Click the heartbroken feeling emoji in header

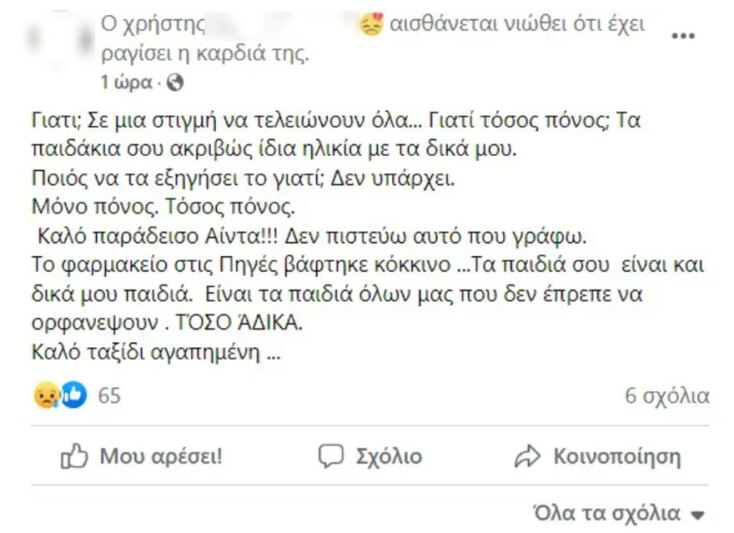click(373, 23)
